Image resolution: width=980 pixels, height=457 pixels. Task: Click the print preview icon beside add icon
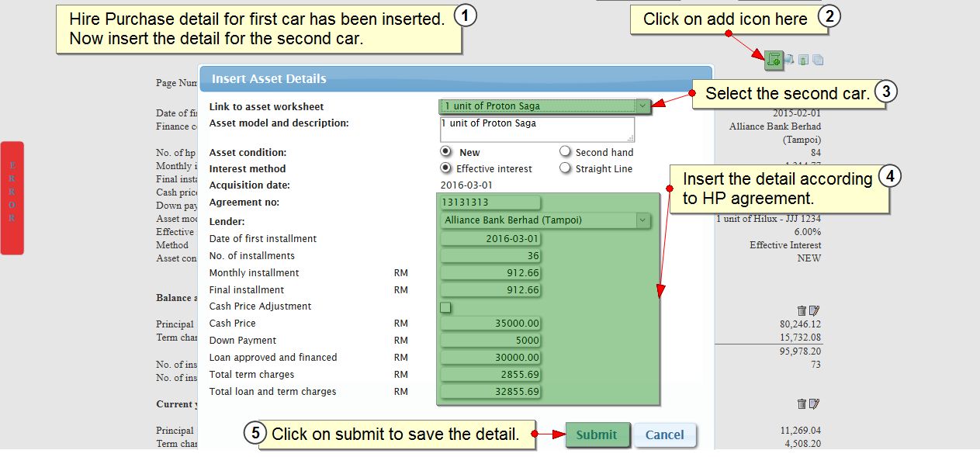(789, 60)
